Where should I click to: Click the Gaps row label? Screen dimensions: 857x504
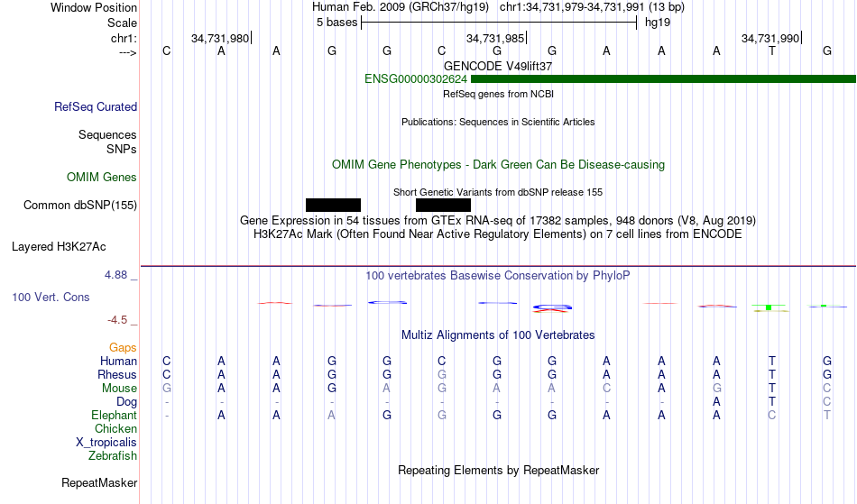pyautogui.click(x=123, y=348)
